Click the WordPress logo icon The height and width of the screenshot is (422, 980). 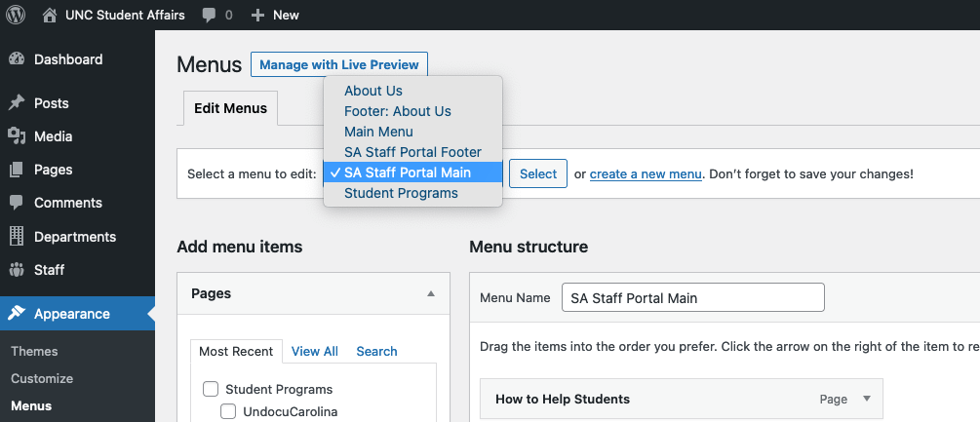16,15
